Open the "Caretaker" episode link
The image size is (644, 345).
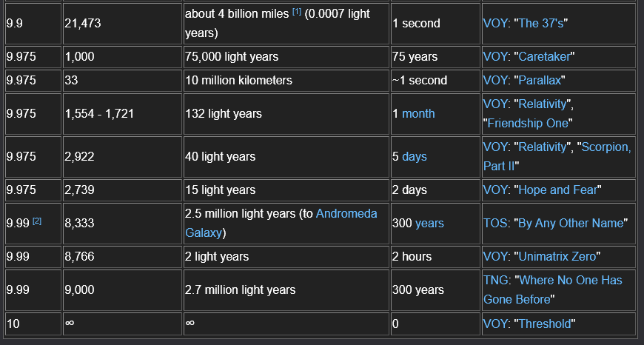545,57
